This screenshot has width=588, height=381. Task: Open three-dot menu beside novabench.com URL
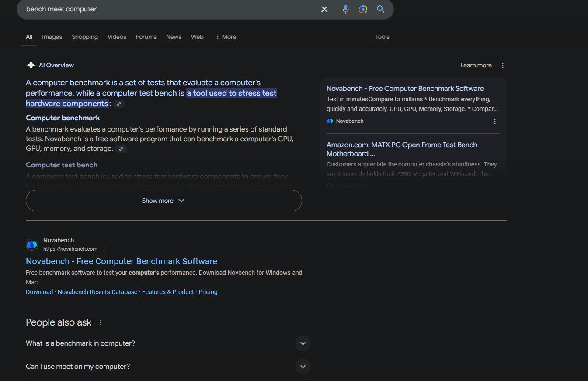tap(104, 249)
